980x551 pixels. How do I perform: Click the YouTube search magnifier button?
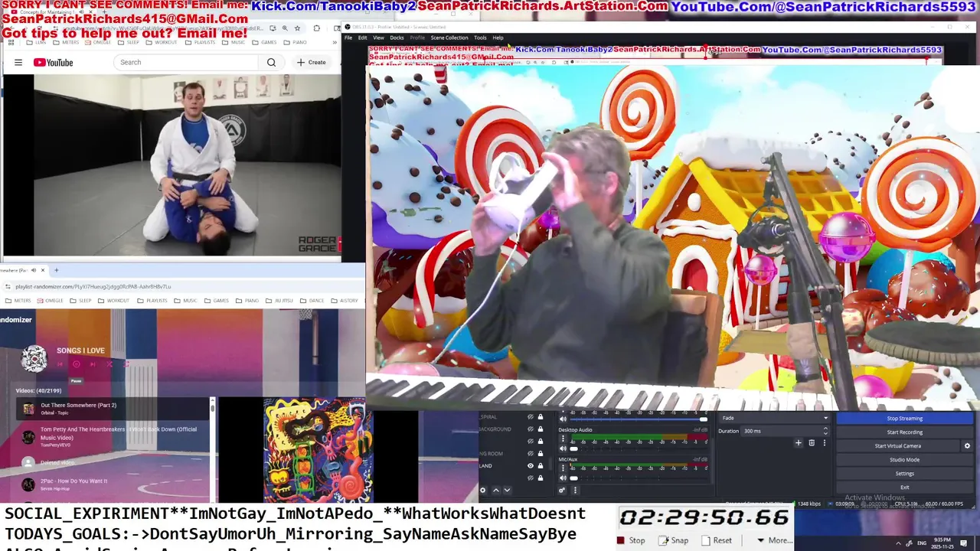[271, 63]
